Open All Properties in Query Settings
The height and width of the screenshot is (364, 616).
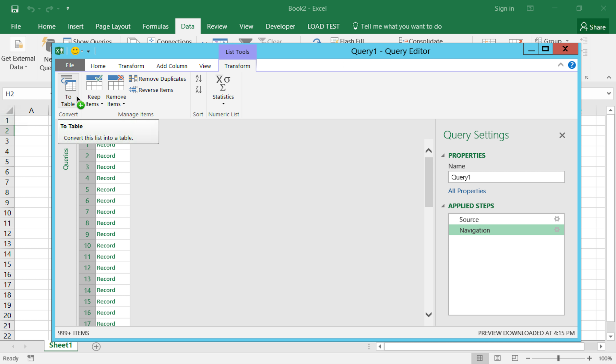[x=467, y=191]
